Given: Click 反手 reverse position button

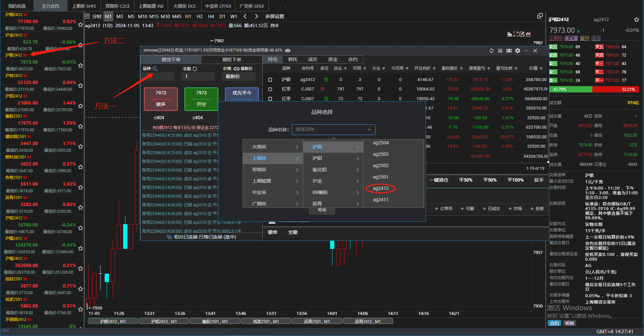Looking at the screenshot, I should [x=539, y=180].
